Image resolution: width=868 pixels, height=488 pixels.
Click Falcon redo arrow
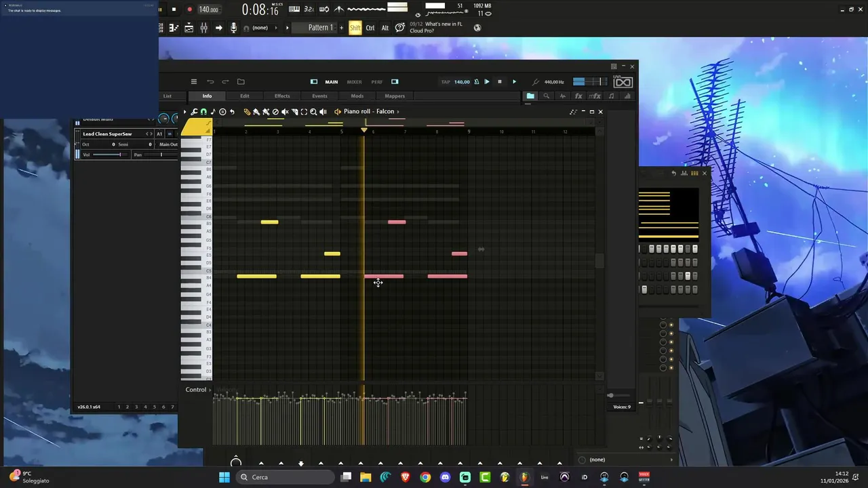tap(225, 82)
